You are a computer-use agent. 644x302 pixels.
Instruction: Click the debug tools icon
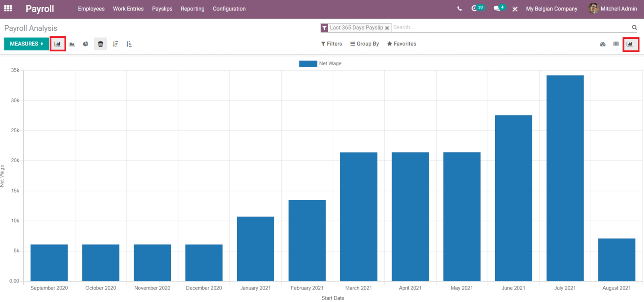515,9
